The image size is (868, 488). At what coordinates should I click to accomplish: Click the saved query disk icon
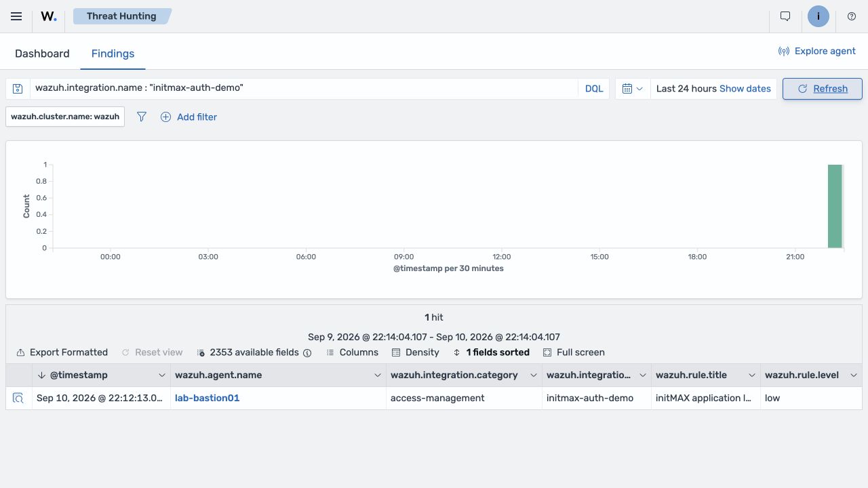point(18,89)
